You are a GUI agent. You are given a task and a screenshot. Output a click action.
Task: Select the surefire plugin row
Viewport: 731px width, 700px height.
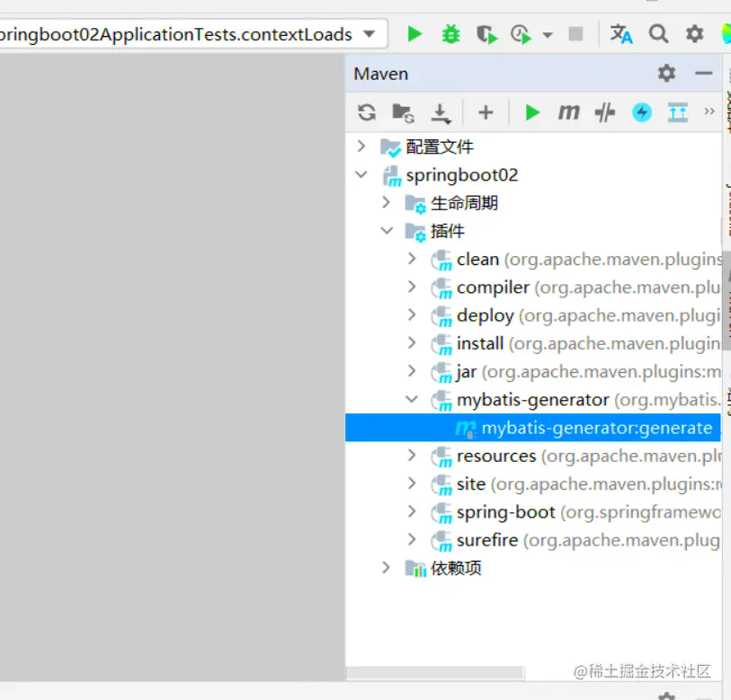point(533,540)
